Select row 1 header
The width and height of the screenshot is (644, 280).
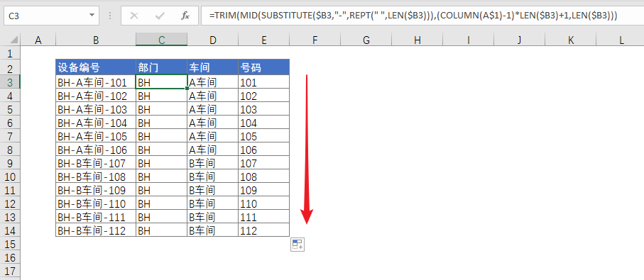point(10,53)
